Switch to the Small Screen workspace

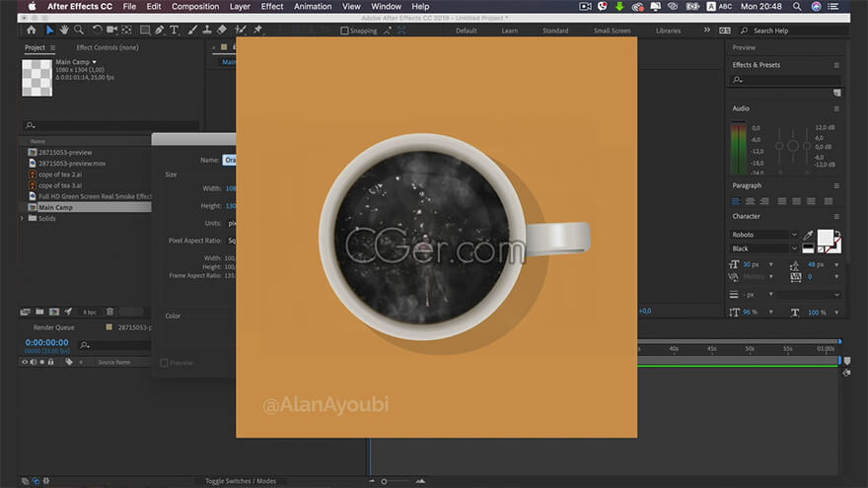[x=612, y=31]
